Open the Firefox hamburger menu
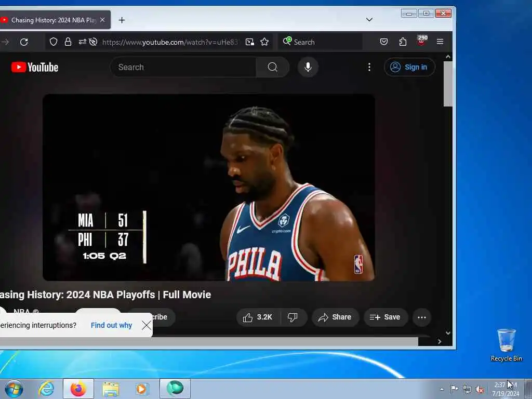The image size is (532, 399). pos(440,42)
